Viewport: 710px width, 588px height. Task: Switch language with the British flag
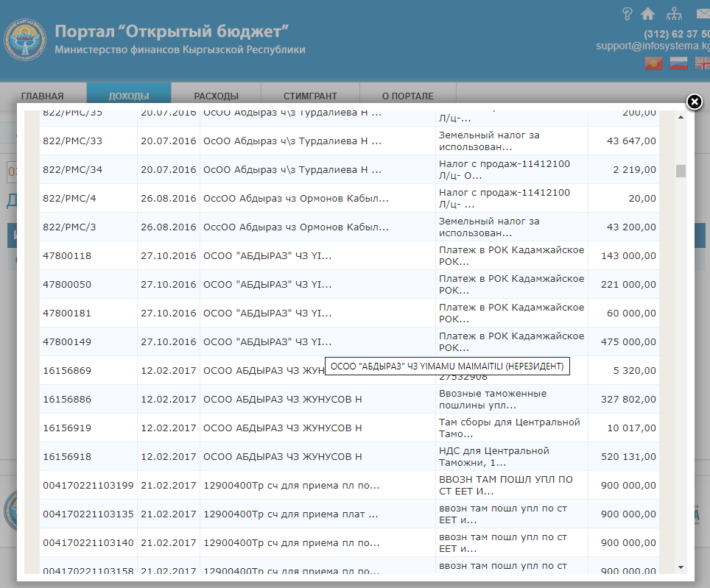702,64
